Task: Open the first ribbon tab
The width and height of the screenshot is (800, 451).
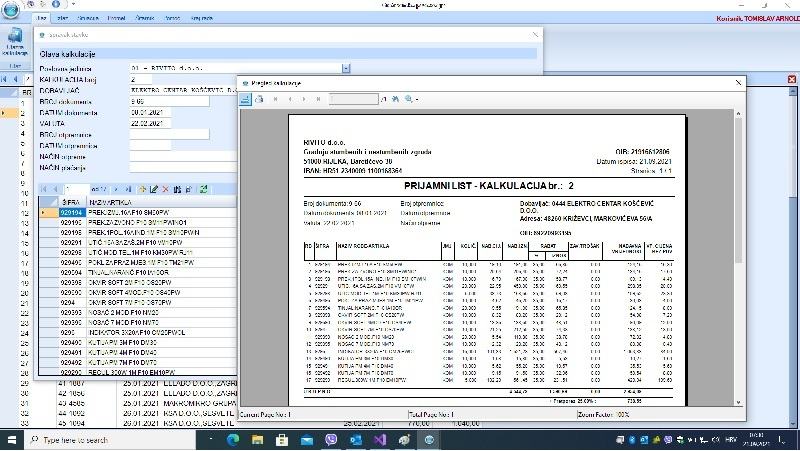Action: 42,18
